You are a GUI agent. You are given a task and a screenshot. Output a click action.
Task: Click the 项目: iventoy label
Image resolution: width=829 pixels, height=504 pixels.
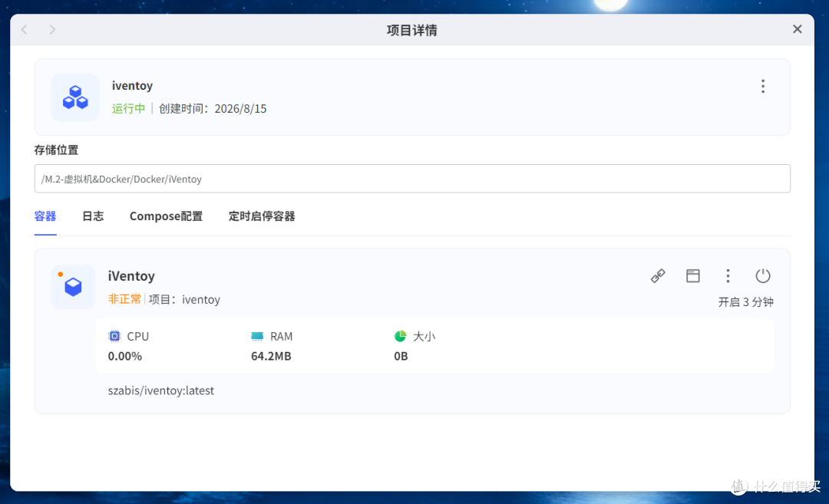[x=184, y=299]
